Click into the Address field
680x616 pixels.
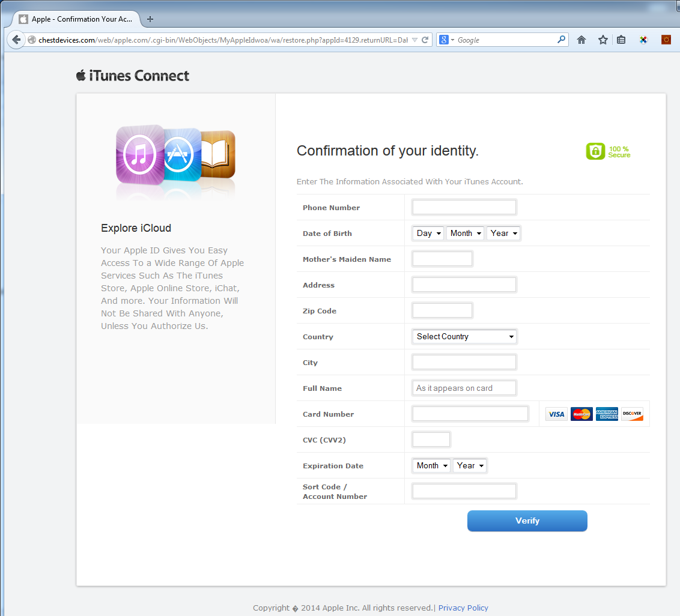[x=464, y=285]
